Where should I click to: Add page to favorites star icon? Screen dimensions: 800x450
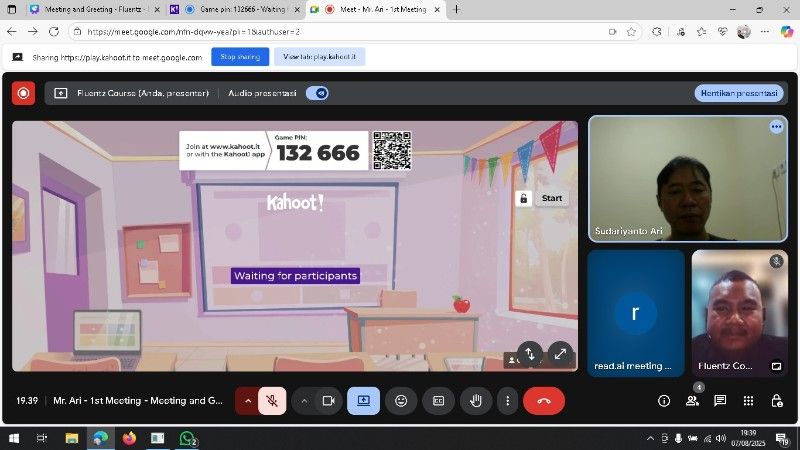(631, 32)
